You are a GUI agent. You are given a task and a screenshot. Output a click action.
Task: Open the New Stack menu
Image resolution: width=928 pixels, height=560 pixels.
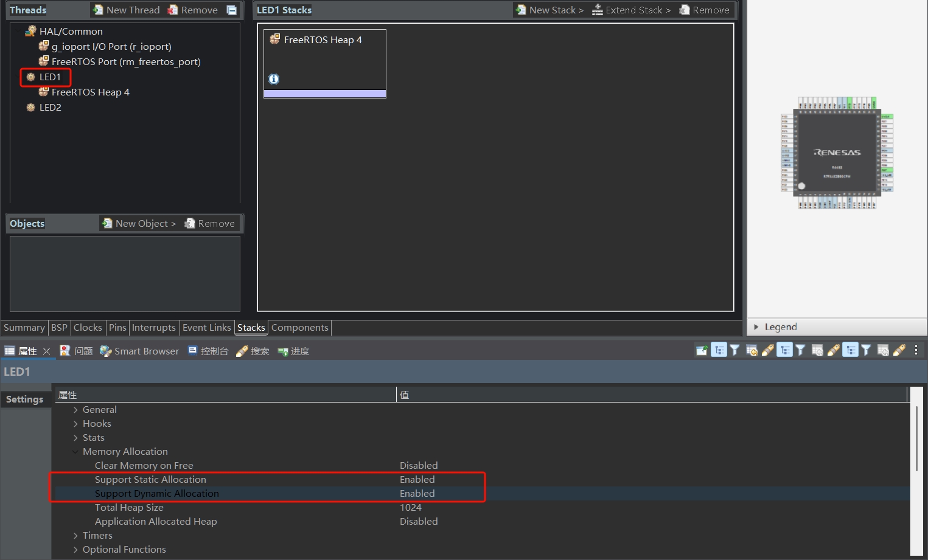(549, 10)
